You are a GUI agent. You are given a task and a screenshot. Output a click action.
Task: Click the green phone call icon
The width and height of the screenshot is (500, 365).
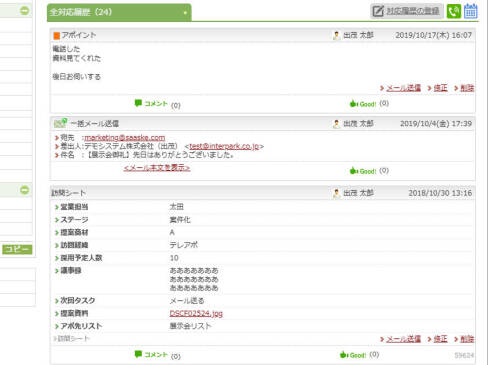(x=454, y=11)
